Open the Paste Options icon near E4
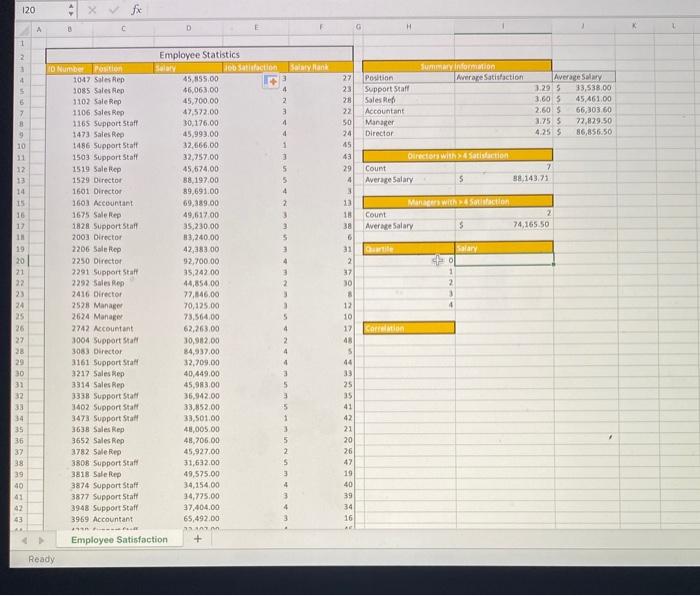The width and height of the screenshot is (700, 596). click(x=271, y=81)
